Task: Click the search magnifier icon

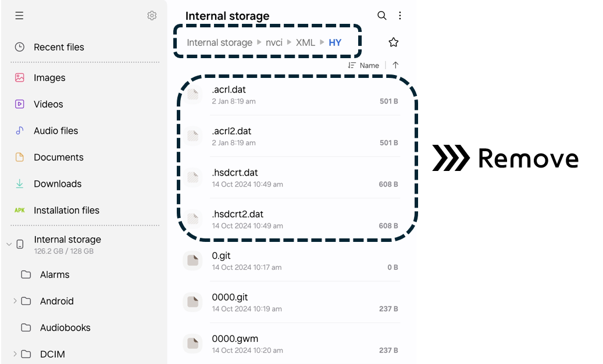Action: pos(381,15)
